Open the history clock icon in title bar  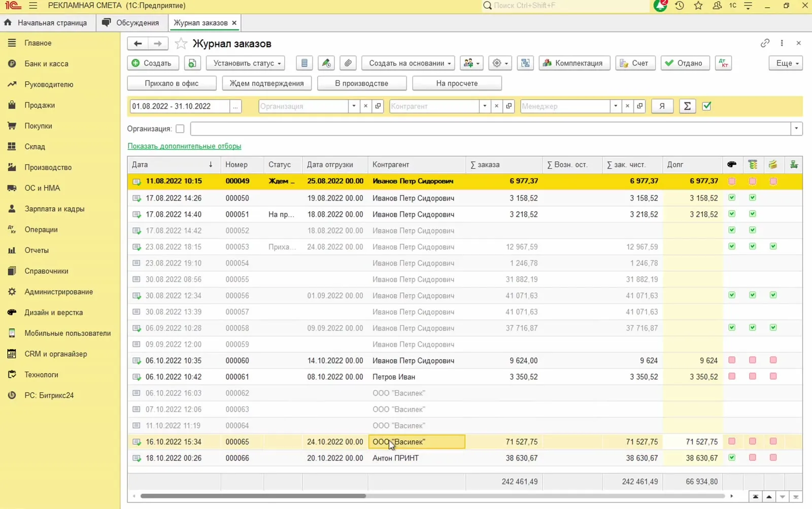[x=680, y=6]
